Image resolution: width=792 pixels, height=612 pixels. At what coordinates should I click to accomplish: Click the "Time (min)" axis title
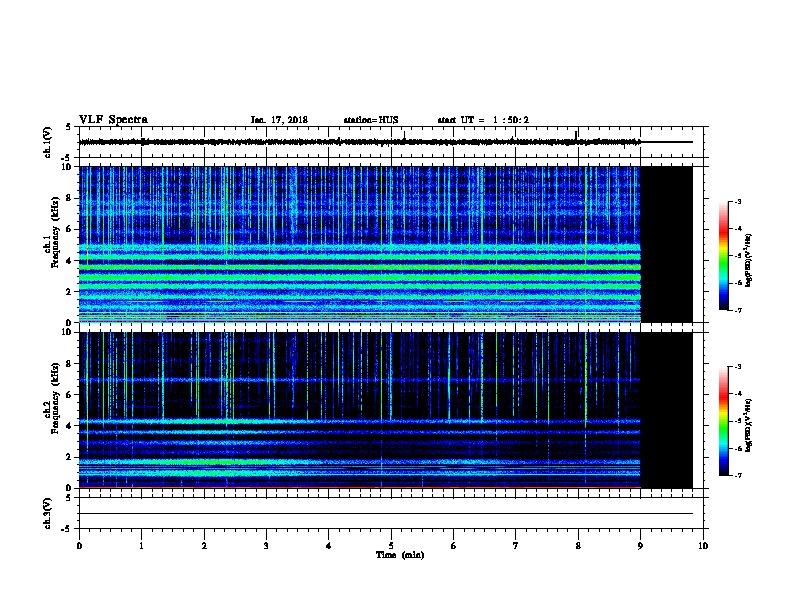click(x=400, y=555)
